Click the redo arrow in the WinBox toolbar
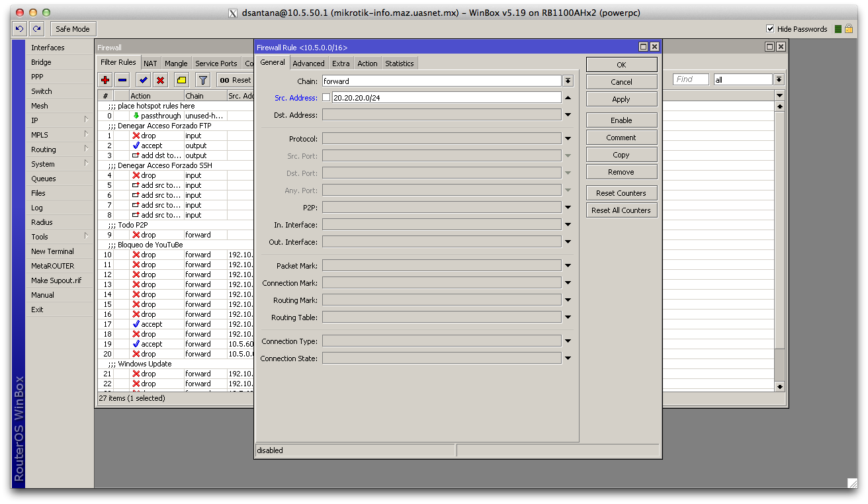This screenshot has height=504, width=868. [x=37, y=29]
